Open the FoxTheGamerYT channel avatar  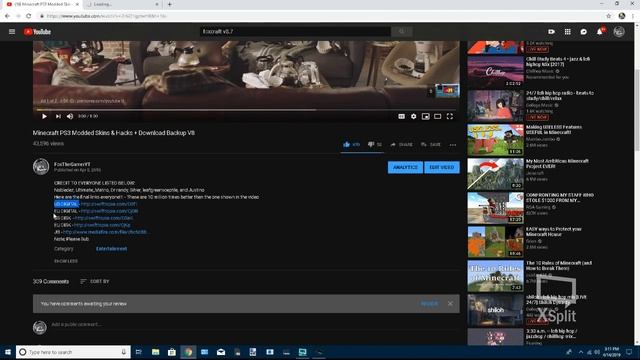[41, 167]
